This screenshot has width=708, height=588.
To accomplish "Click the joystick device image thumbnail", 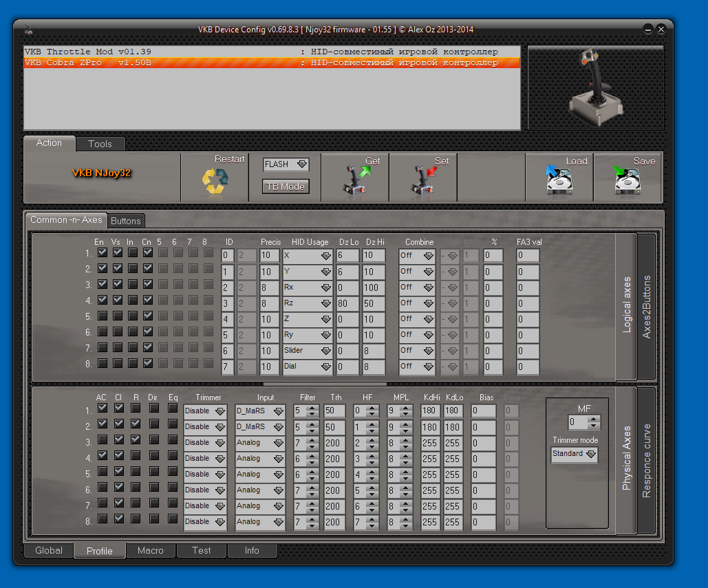I will click(x=595, y=88).
